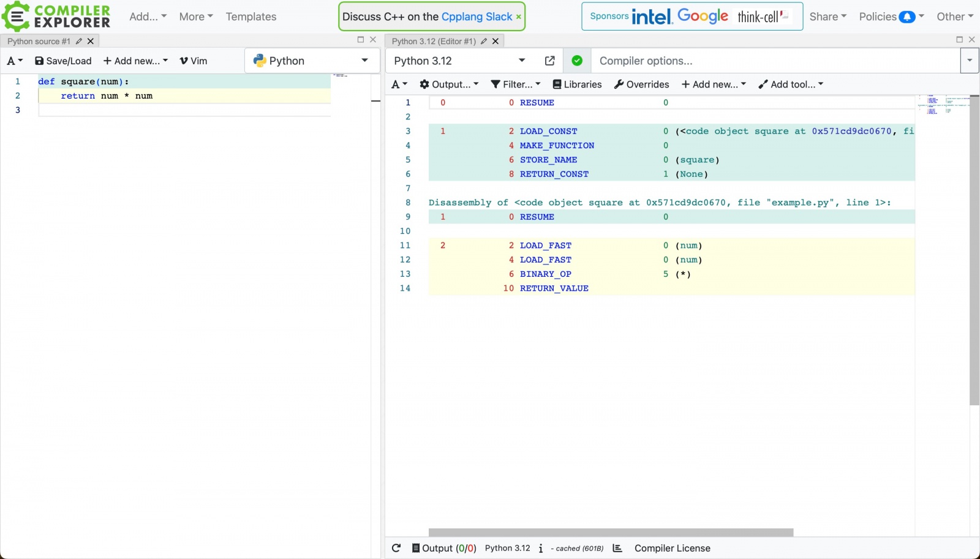Expand the Filter options dropdown
The height and width of the screenshot is (559, 980).
(515, 84)
